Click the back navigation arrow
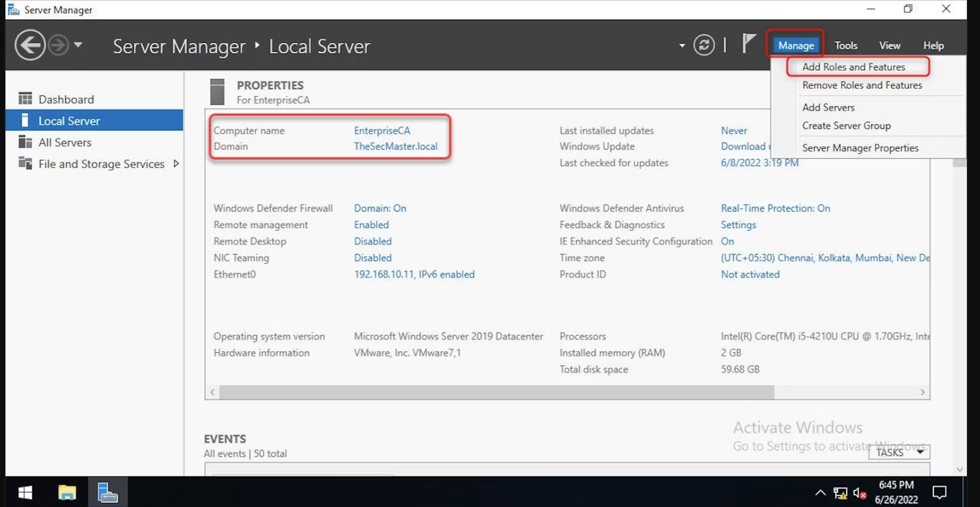This screenshot has width=980, height=507. pyautogui.click(x=30, y=45)
